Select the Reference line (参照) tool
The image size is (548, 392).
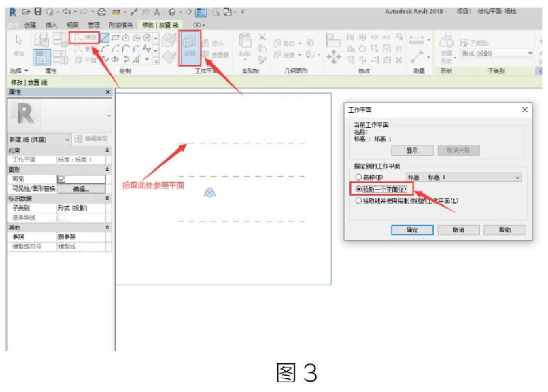coord(84,48)
